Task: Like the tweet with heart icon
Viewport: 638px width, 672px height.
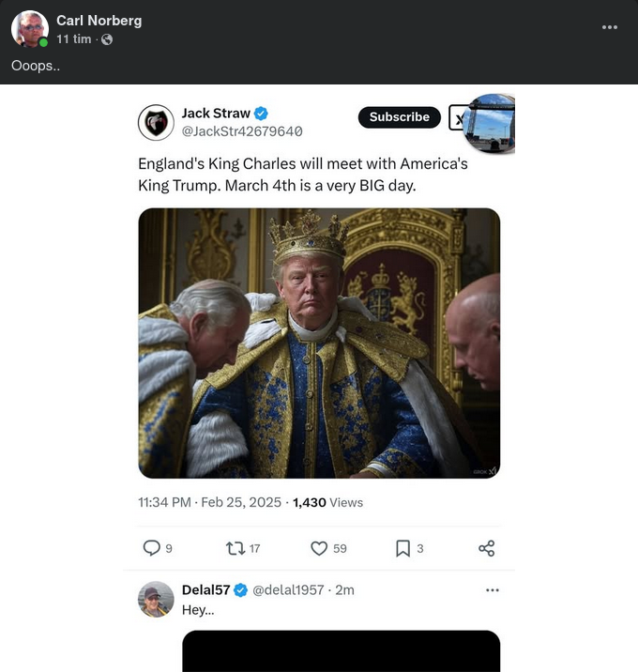Action: point(319,548)
